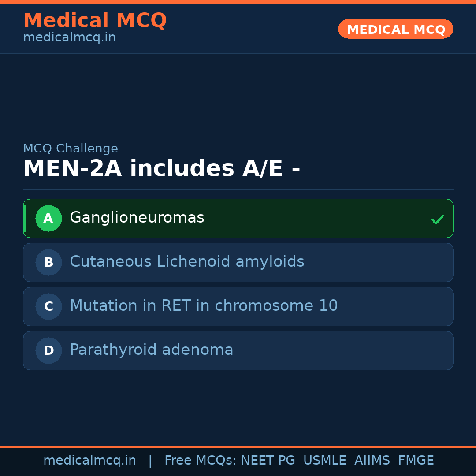The image size is (476, 476).
Task: Click the FMGE text in the footer
Action: (x=416, y=460)
